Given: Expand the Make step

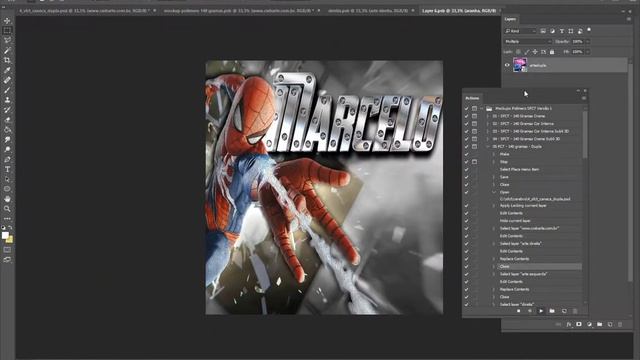Looking at the screenshot, I should (494, 154).
